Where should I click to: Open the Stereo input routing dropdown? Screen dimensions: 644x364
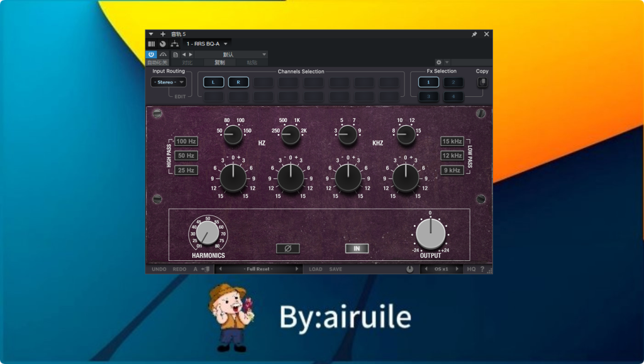169,82
